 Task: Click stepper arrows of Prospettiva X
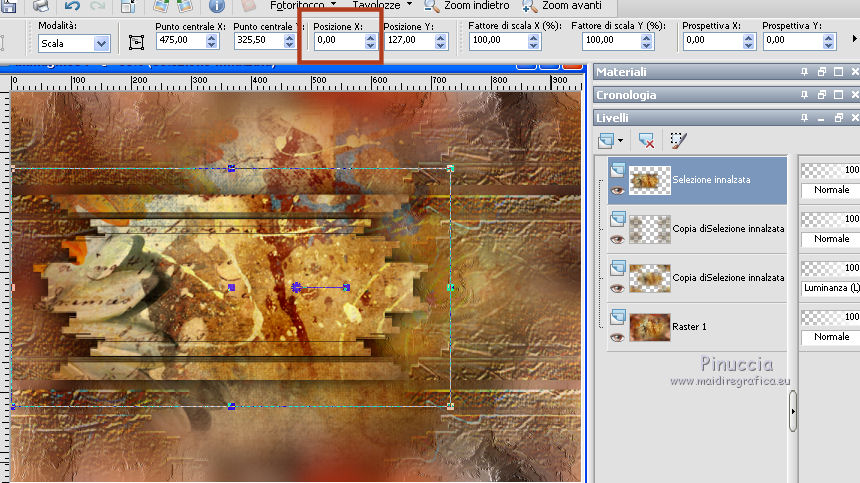749,41
